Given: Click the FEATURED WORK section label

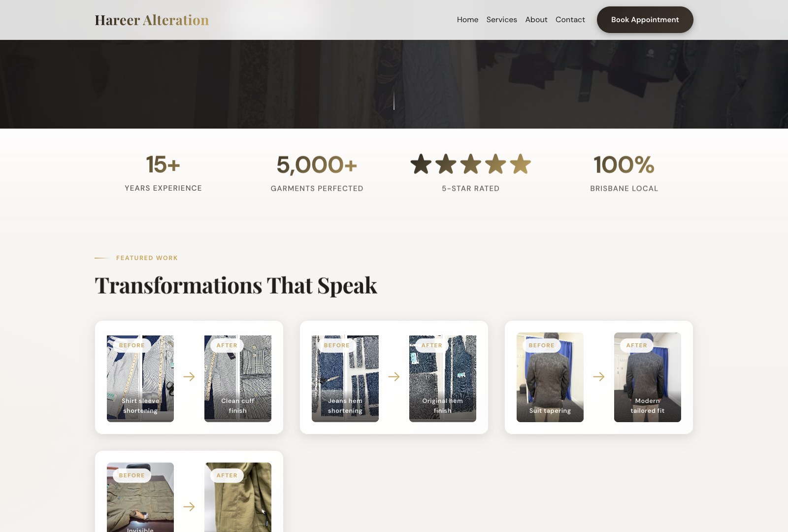Looking at the screenshot, I should (x=147, y=258).
